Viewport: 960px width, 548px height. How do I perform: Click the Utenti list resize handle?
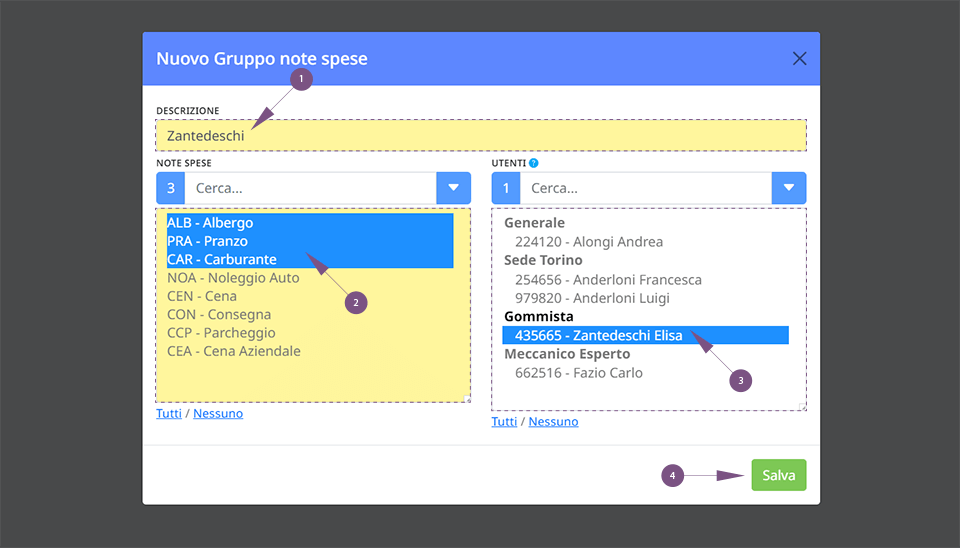pos(803,407)
